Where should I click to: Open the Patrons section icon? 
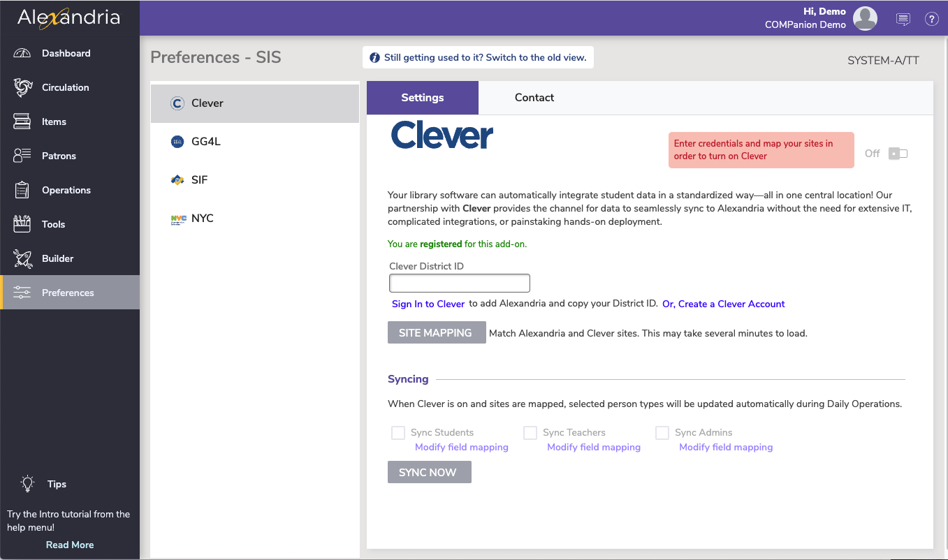click(22, 156)
